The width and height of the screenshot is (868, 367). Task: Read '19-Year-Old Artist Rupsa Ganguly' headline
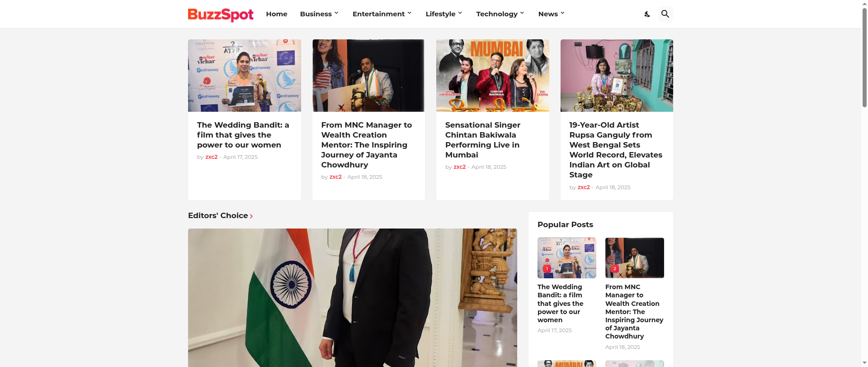(616, 150)
